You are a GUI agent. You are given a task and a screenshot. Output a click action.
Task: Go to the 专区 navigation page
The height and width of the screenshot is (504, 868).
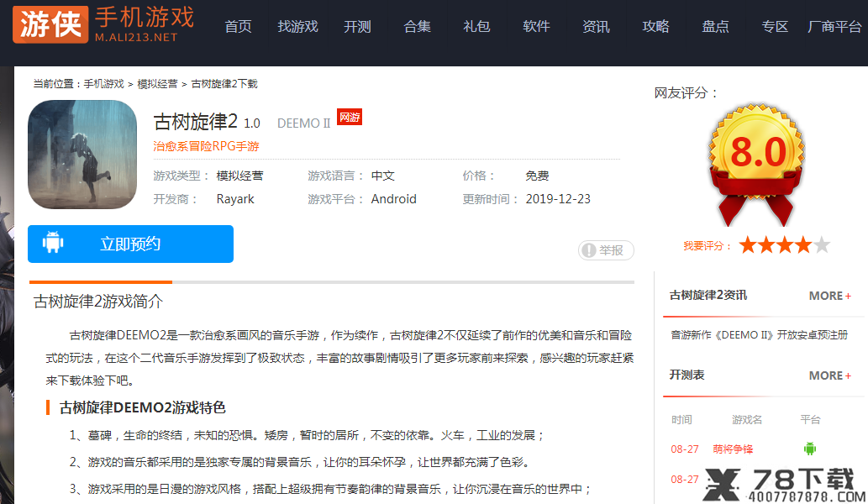pyautogui.click(x=775, y=27)
